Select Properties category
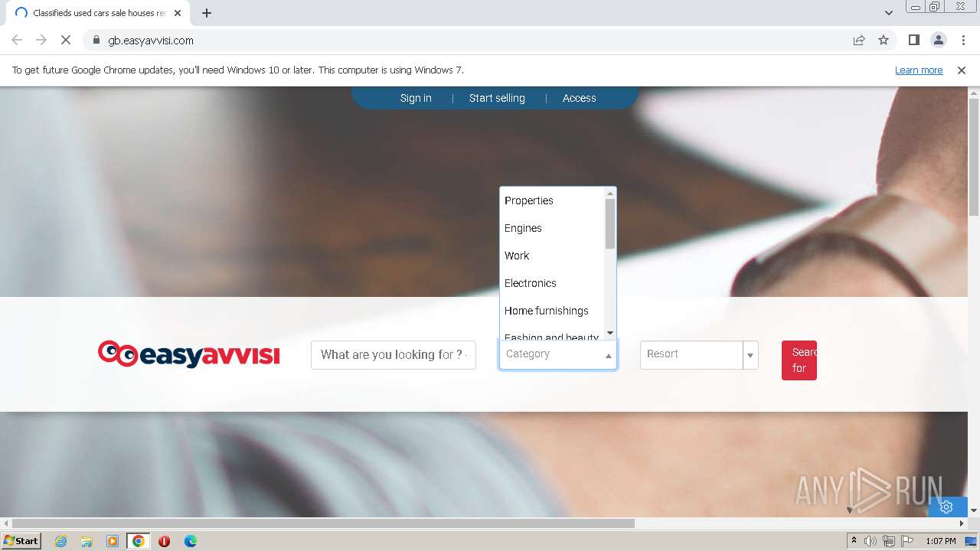Screen dimensions: 980x551 click(x=552, y=201)
